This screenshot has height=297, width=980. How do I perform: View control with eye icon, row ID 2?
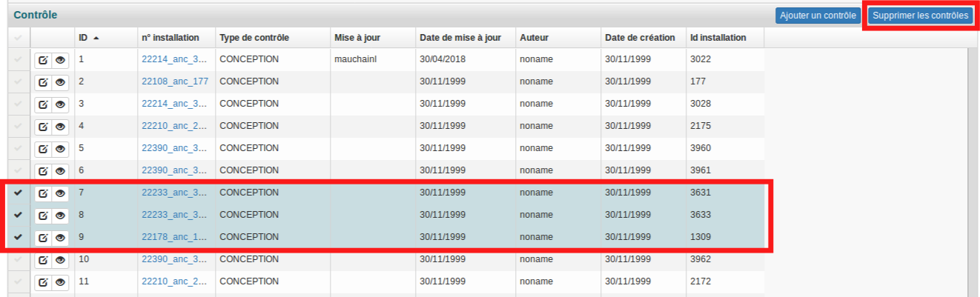[x=61, y=81]
